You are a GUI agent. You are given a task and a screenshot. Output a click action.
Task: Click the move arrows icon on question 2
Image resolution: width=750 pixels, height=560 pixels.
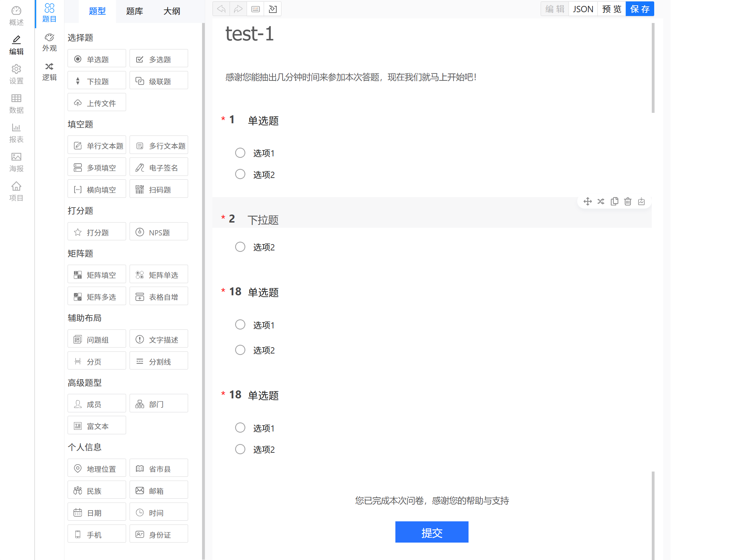tap(588, 202)
